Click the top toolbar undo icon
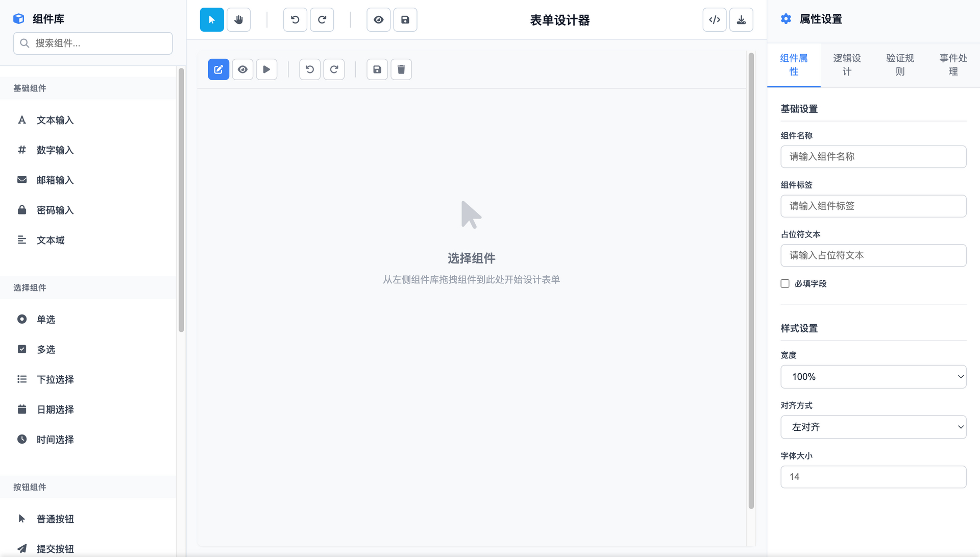This screenshot has width=980, height=557. click(295, 20)
